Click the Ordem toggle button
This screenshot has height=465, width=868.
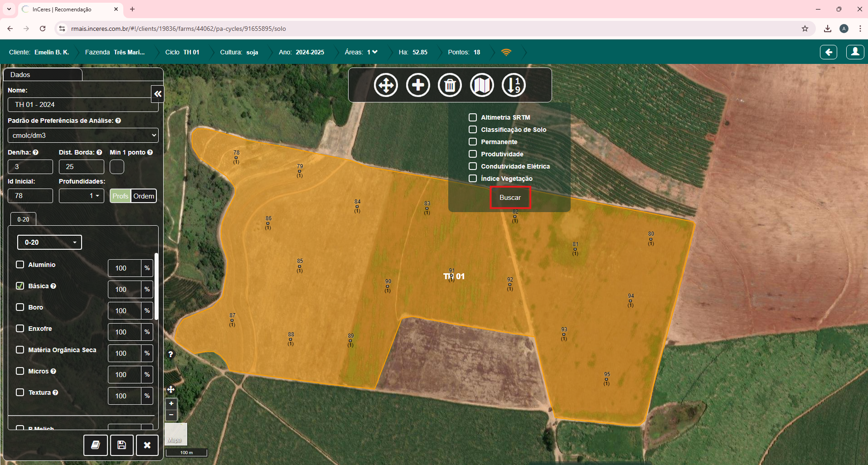pyautogui.click(x=144, y=196)
